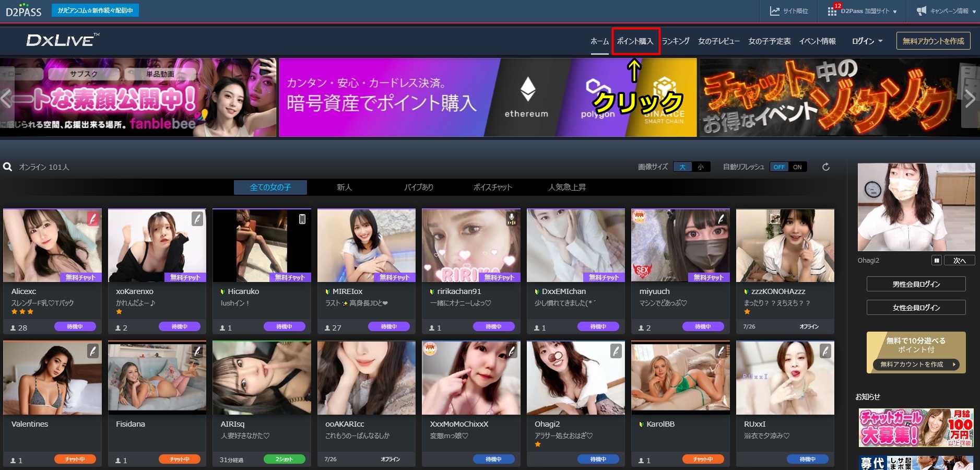Viewport: 980px width, 470px height.
Task: Expand the ログイン dropdown
Action: click(867, 41)
